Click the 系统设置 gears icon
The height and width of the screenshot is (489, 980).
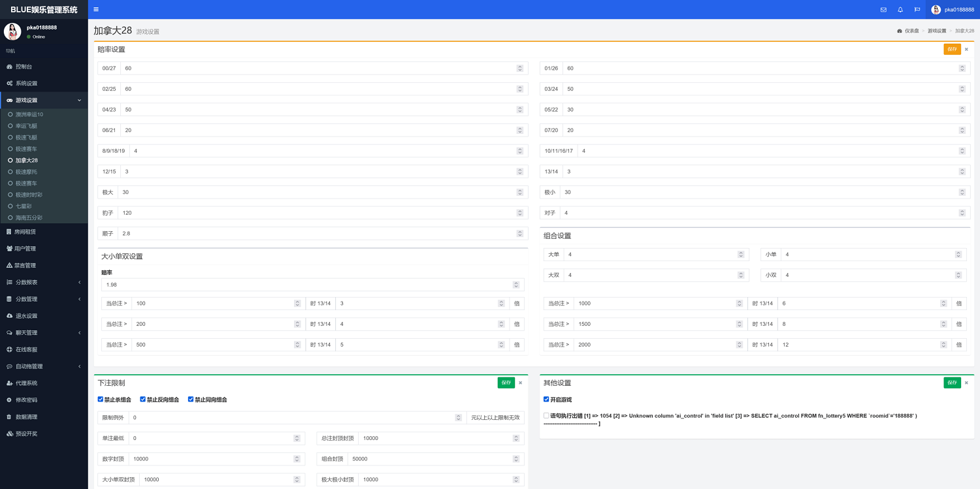9,84
